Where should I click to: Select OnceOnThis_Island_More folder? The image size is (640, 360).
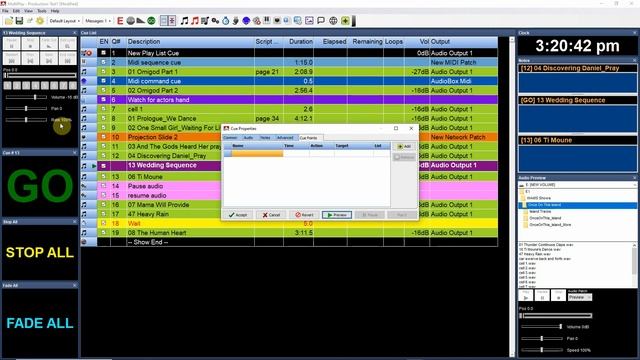pyautogui.click(x=550, y=224)
